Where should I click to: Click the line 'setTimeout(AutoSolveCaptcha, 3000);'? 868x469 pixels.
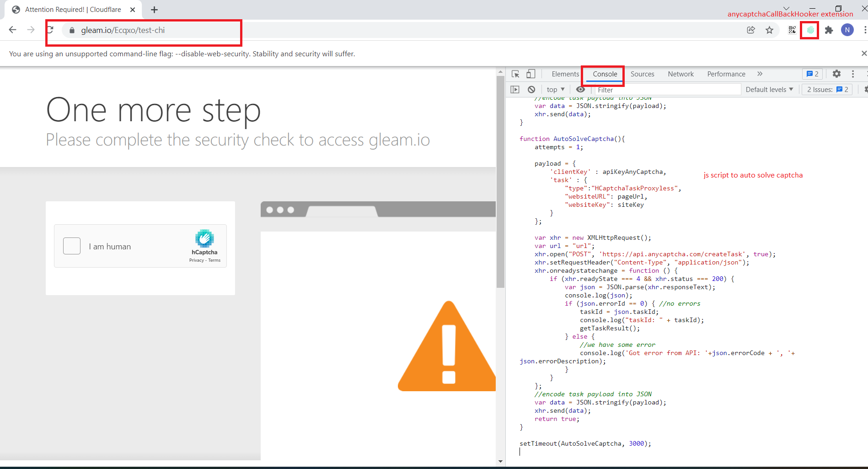point(585,443)
